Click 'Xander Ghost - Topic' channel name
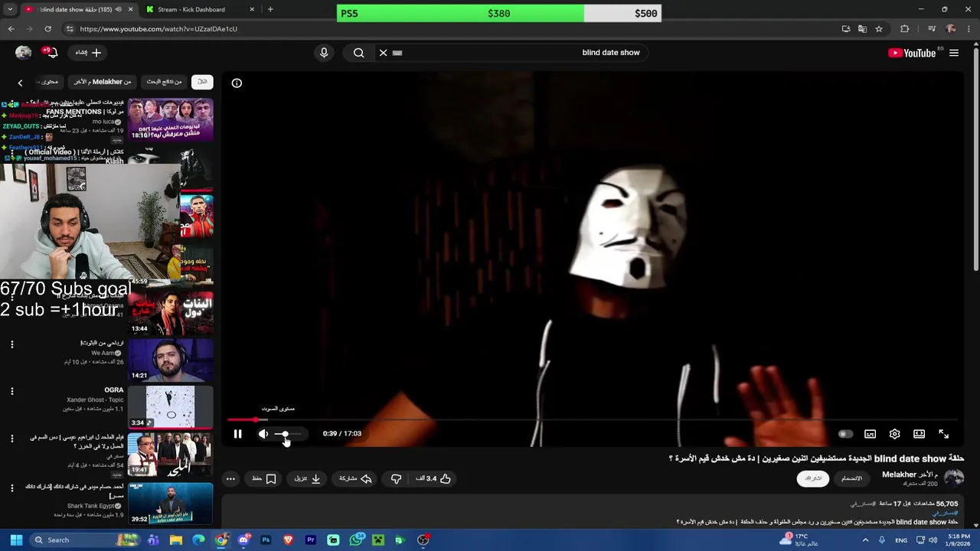Screen dimensions: 980x551 coord(95,399)
